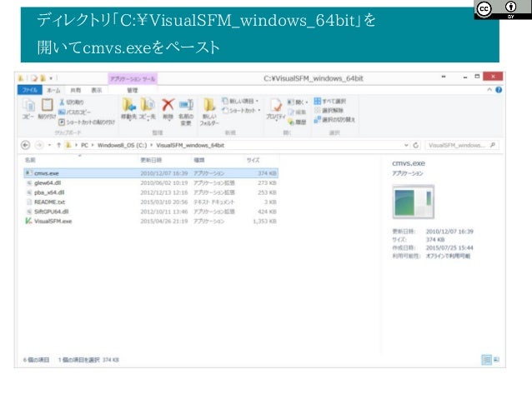
Task: Switch to the View (表示) tab
Action: (x=97, y=90)
